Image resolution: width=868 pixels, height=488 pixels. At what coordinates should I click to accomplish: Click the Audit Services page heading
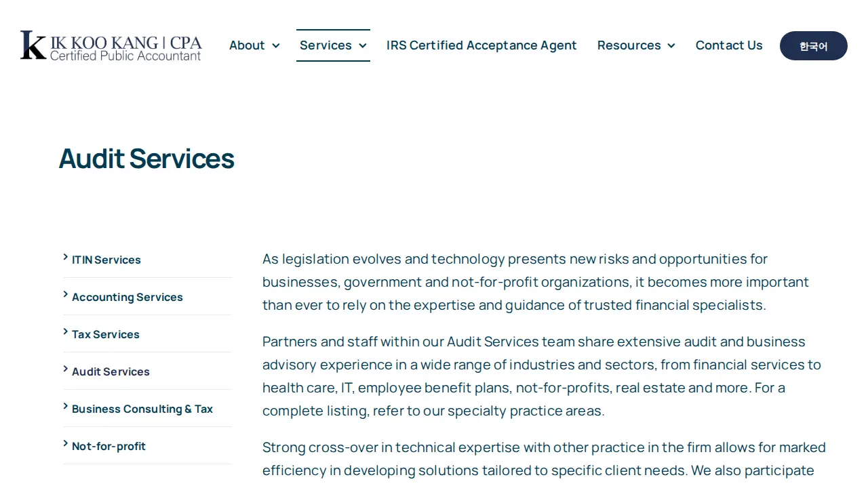pos(146,159)
